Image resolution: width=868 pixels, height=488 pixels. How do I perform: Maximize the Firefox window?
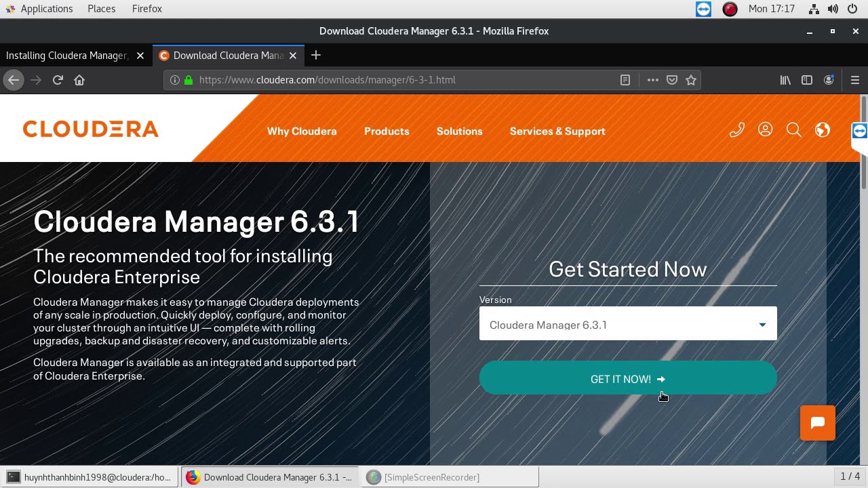tap(833, 31)
